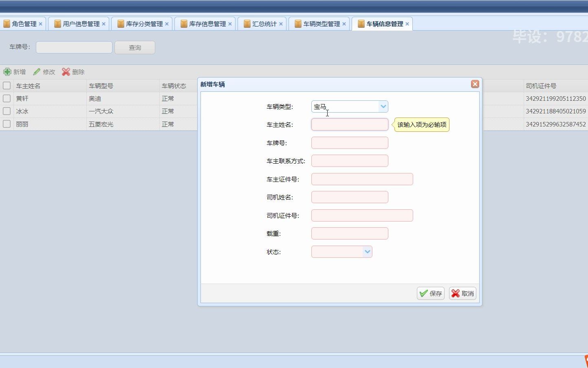The image size is (588, 368).
Task: Check the checkbox on 冰冰's row
Action: click(7, 111)
